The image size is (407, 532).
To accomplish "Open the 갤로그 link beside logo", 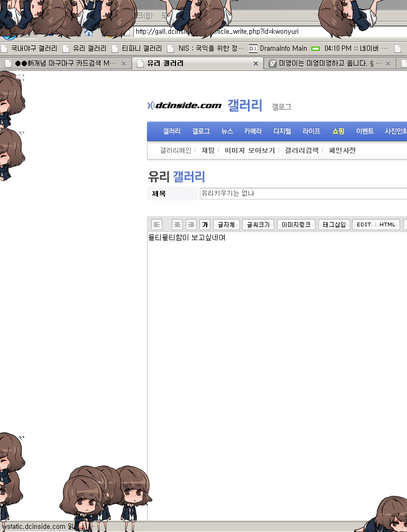I will pos(282,107).
